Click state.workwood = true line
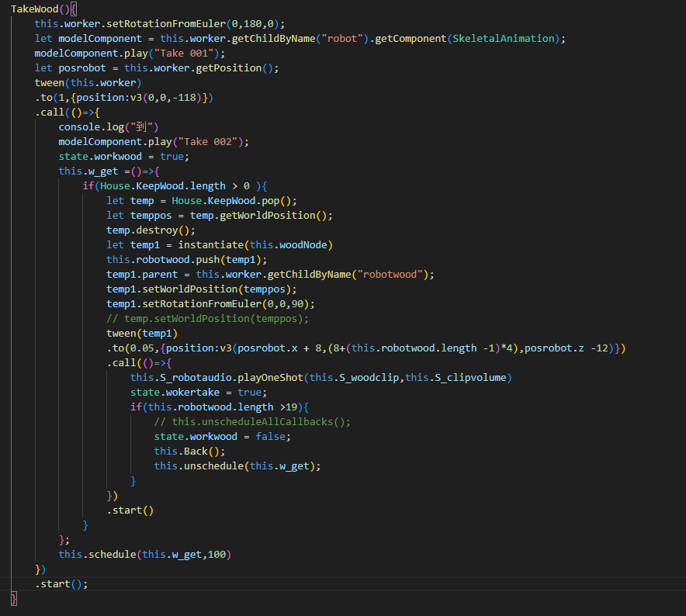Image resolution: width=686 pixels, height=616 pixels. pos(124,157)
